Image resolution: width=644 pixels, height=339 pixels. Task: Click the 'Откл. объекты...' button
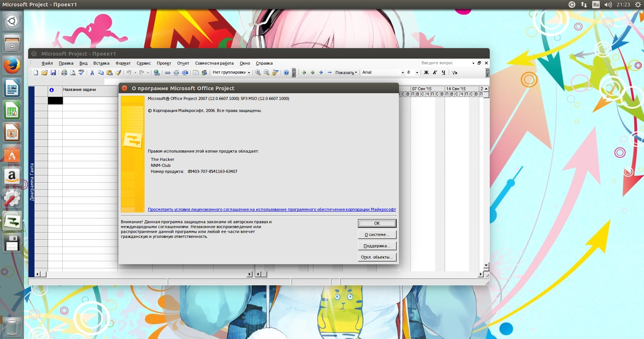377,257
